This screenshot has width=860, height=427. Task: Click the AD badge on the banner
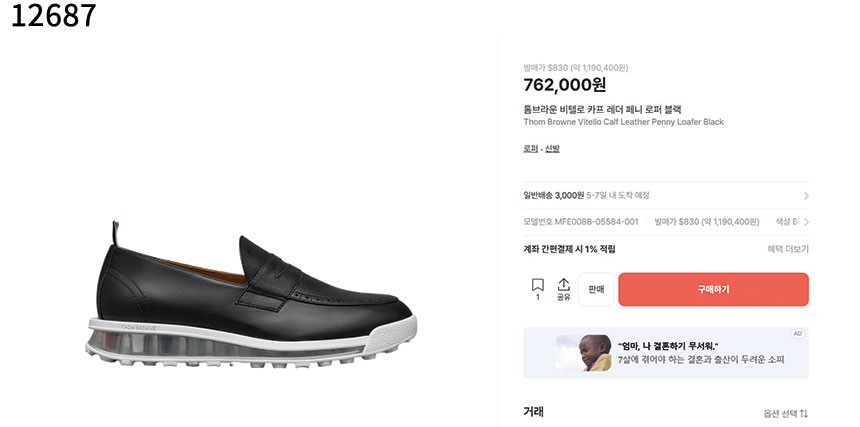pyautogui.click(x=797, y=333)
